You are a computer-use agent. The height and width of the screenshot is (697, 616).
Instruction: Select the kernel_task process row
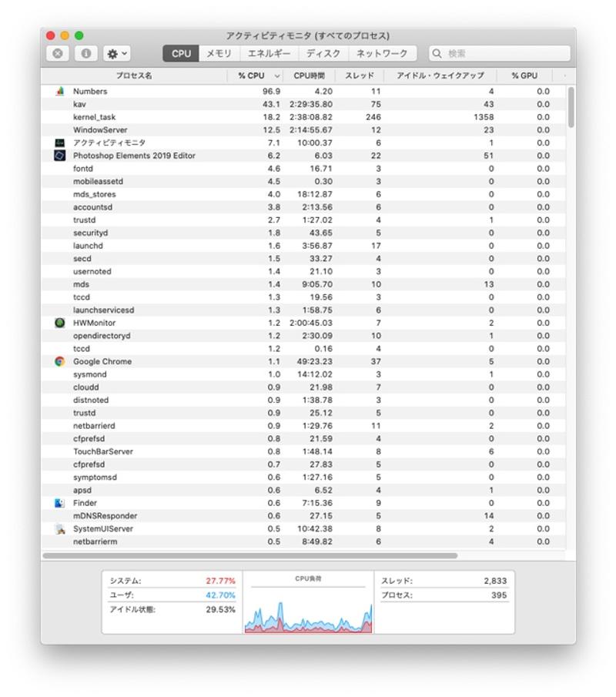(303, 117)
